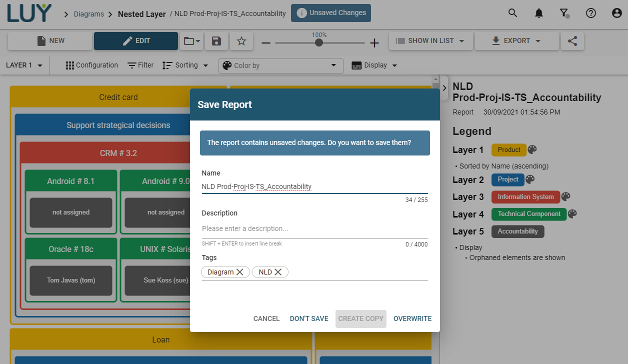The height and width of the screenshot is (364, 628).
Task: Open the help question mark icon
Action: pyautogui.click(x=590, y=13)
